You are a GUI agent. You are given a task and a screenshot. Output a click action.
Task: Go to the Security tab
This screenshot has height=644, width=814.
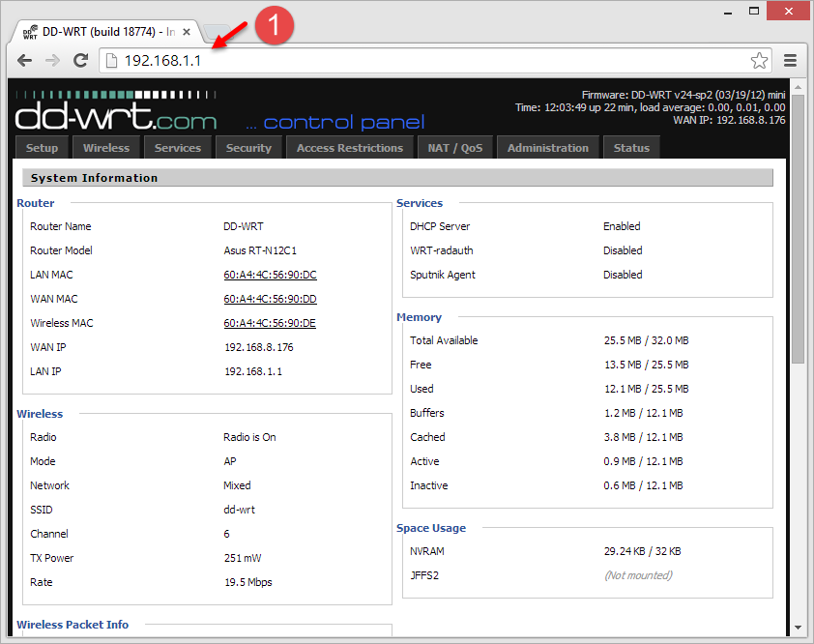(248, 148)
